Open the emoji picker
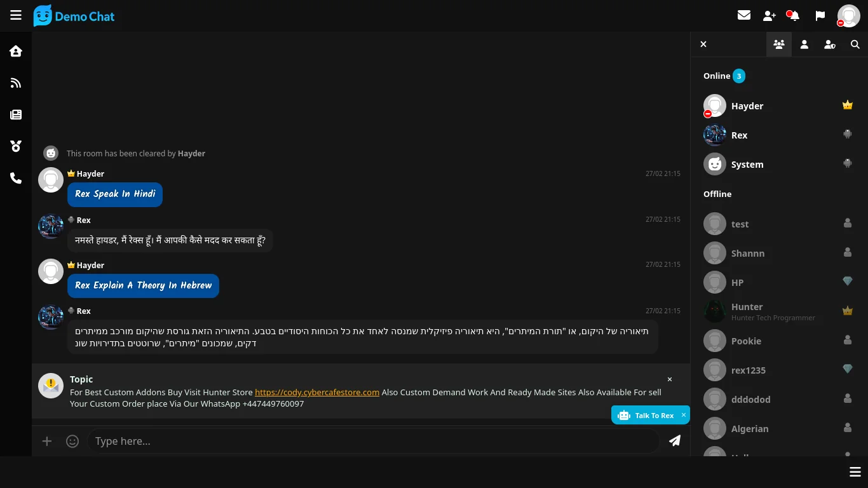 click(x=72, y=441)
